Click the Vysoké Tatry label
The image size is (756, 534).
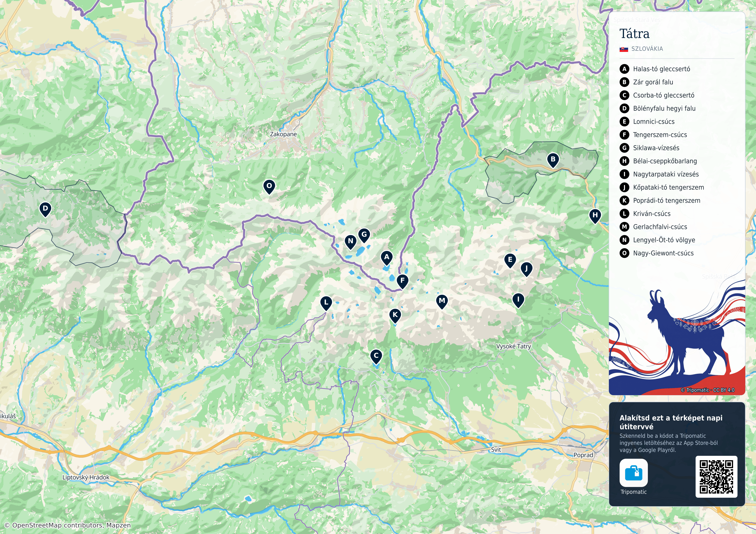(513, 346)
